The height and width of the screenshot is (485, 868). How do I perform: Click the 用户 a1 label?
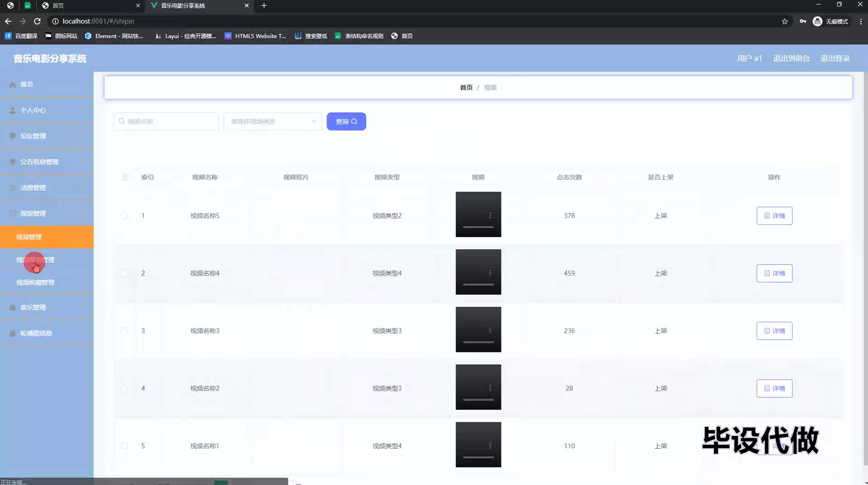pos(750,58)
